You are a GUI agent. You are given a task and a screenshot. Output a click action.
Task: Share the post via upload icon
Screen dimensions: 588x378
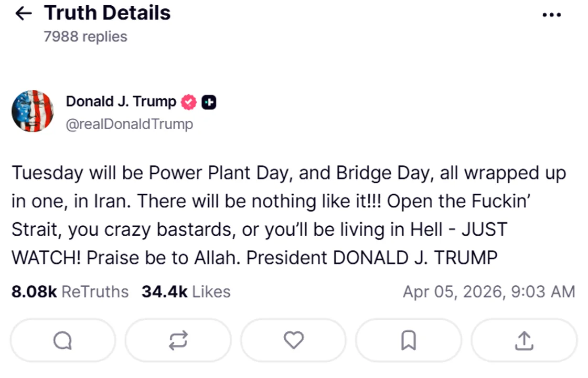pyautogui.click(x=523, y=341)
